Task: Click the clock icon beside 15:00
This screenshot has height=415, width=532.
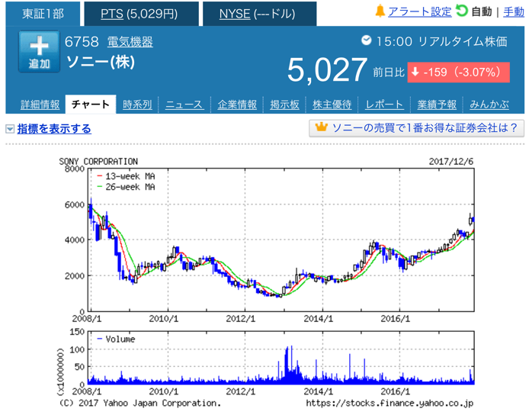Action: click(366, 40)
